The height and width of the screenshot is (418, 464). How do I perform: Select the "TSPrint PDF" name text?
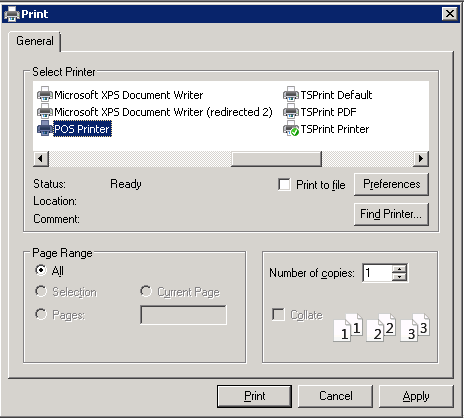pyautogui.click(x=328, y=112)
